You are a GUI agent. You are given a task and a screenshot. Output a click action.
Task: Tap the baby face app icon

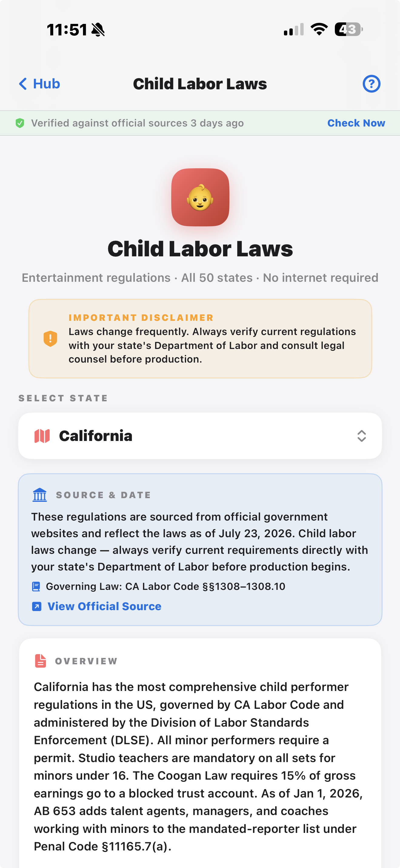coord(200,197)
